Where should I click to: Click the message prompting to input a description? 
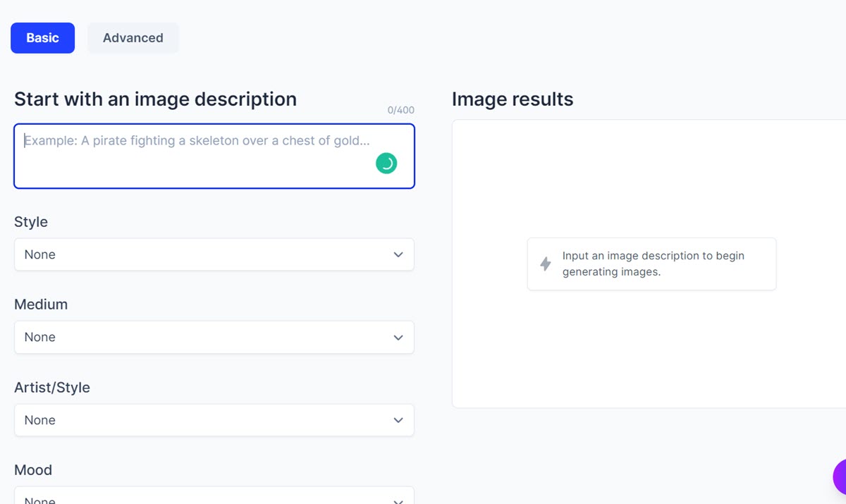click(x=653, y=264)
